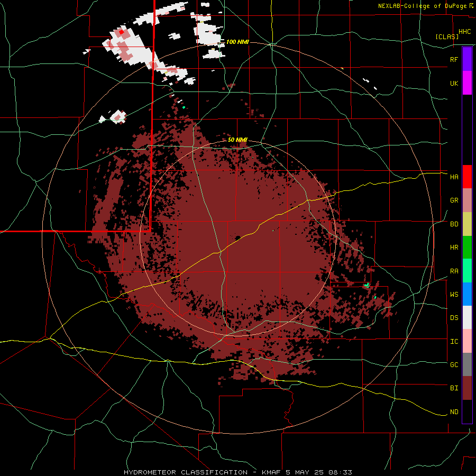Click the 50 NMI range ring label
Viewport: 476px width, 476px height.
click(x=237, y=140)
